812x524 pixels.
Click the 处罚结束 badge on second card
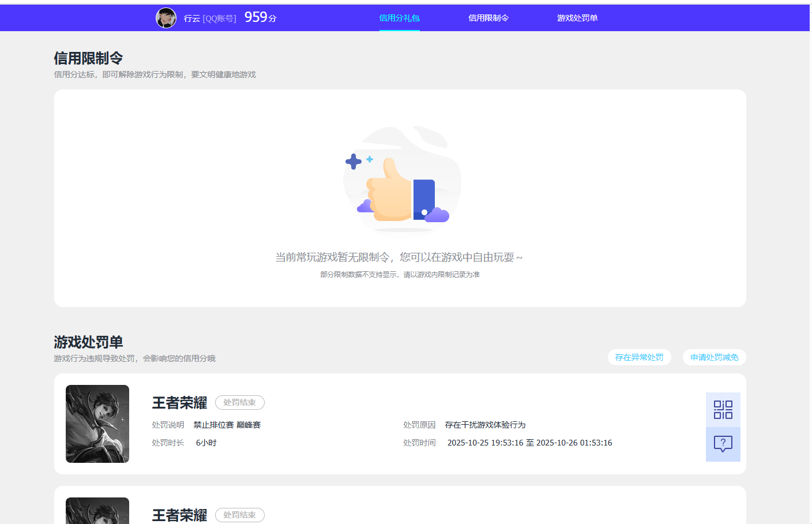point(239,515)
